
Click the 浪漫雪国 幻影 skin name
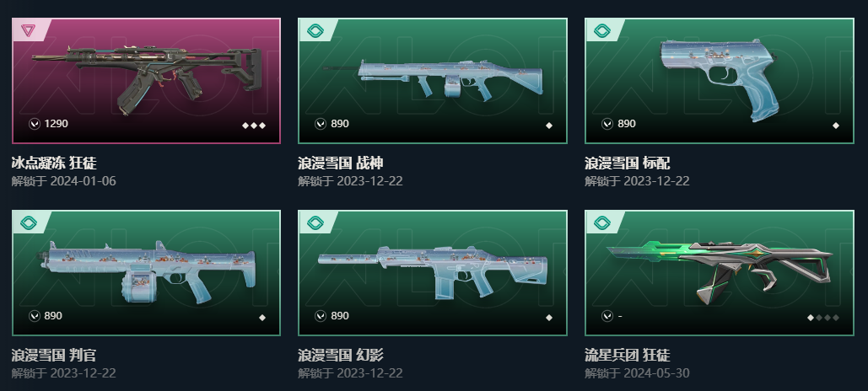(341, 355)
